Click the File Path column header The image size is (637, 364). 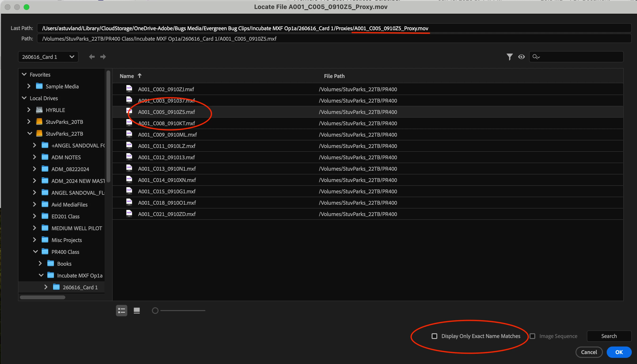[334, 76]
